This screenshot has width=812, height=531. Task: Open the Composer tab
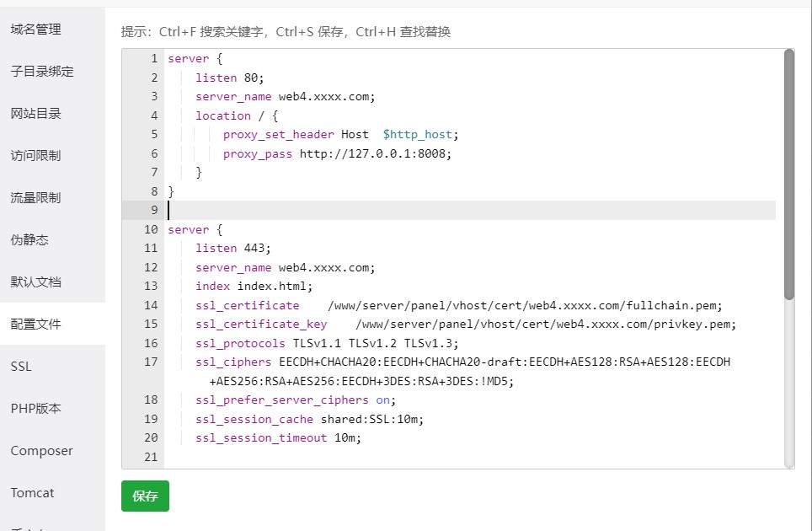42,451
